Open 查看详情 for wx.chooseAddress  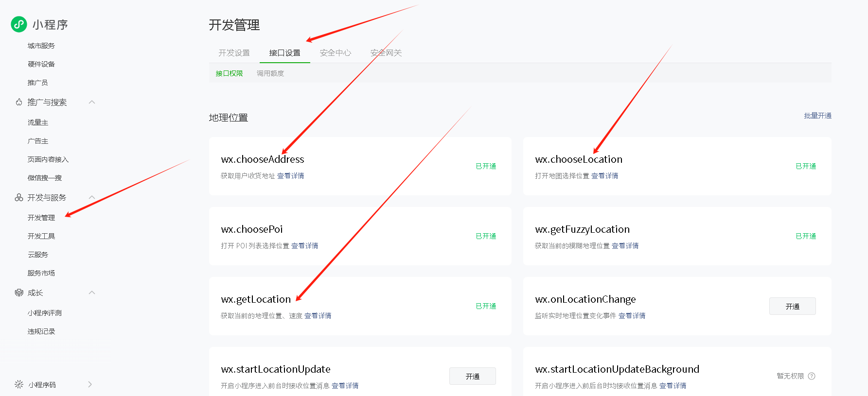coord(290,176)
